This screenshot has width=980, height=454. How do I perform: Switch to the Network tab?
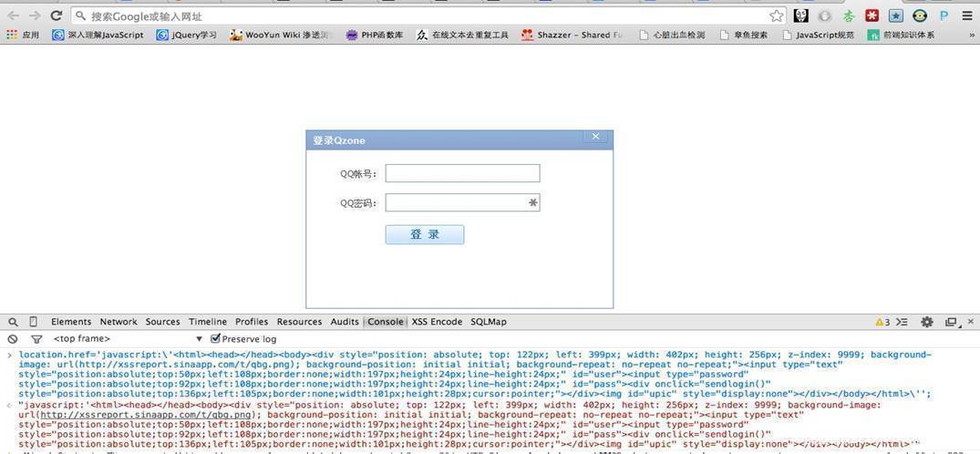pyautogui.click(x=119, y=322)
